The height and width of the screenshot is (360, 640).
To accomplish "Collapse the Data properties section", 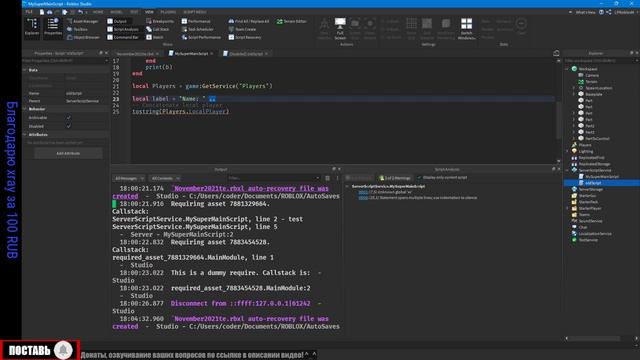I will [25, 70].
